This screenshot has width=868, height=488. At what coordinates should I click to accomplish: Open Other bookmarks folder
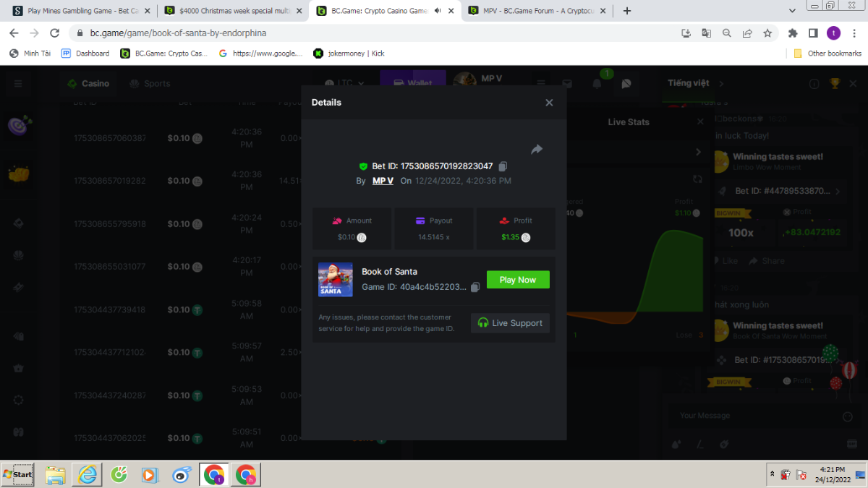[x=827, y=53]
